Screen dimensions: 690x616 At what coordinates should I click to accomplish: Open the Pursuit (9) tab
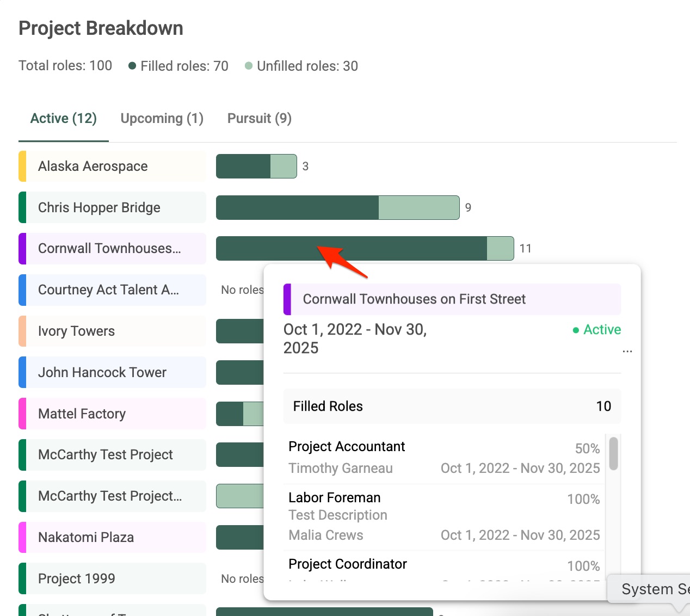point(259,119)
